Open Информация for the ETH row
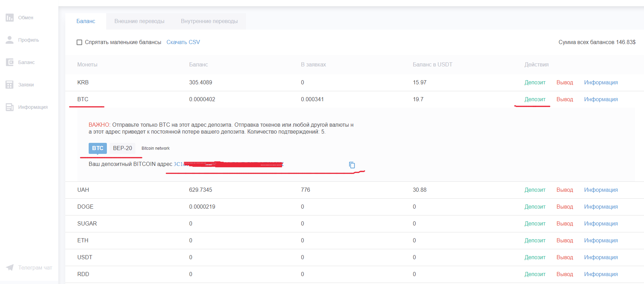Screen dimensions: 644x284 tap(601, 241)
